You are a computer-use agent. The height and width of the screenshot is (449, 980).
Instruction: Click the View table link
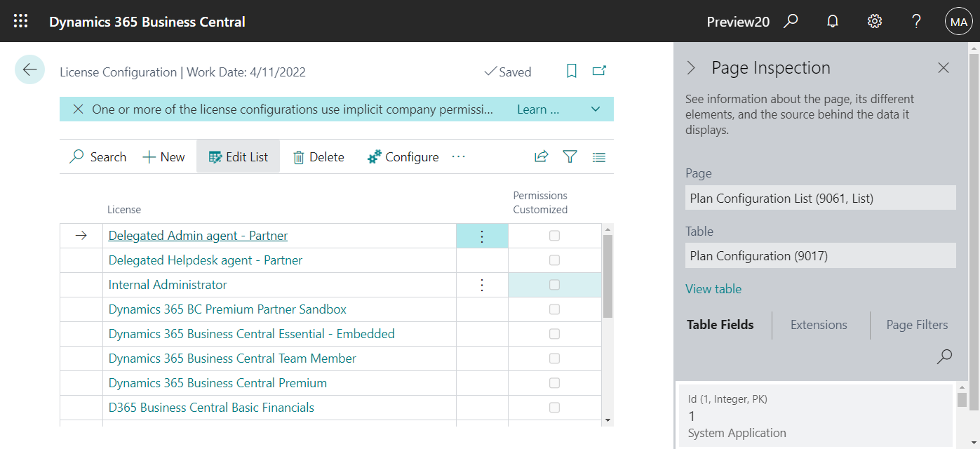point(713,288)
